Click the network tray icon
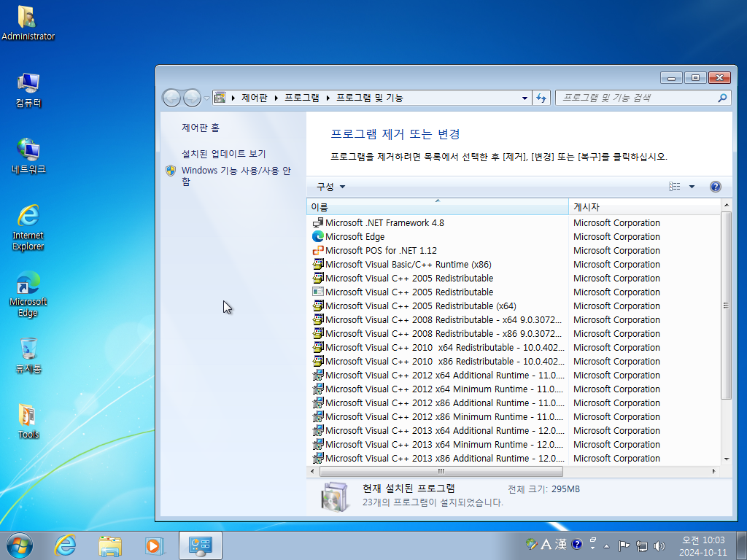 click(642, 545)
